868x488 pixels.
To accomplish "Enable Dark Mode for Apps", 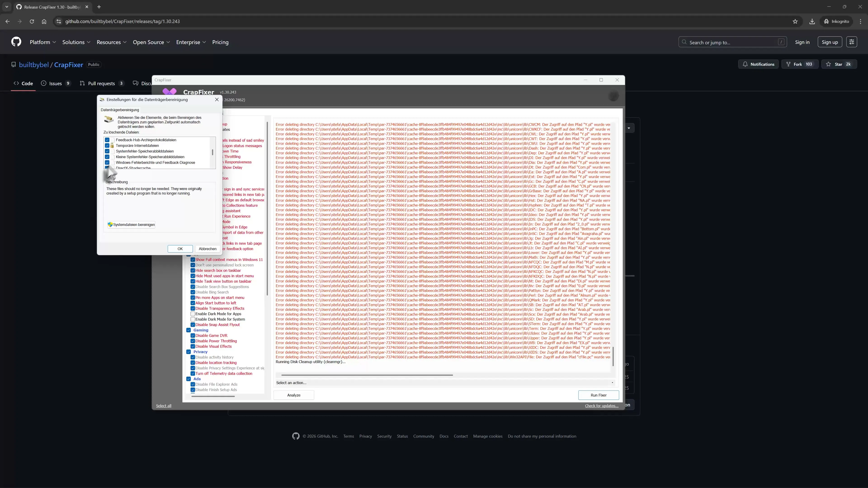I will coord(193,314).
